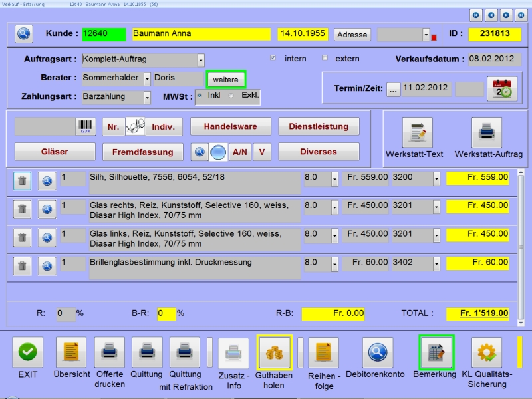Screen dimensions: 532x399
Task: Click the Nr. button
Action: [113, 127]
